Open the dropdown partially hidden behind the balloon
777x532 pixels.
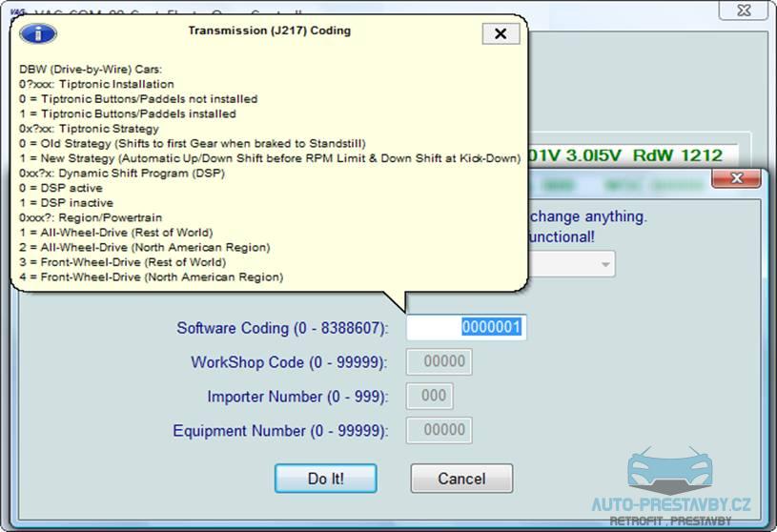point(603,263)
